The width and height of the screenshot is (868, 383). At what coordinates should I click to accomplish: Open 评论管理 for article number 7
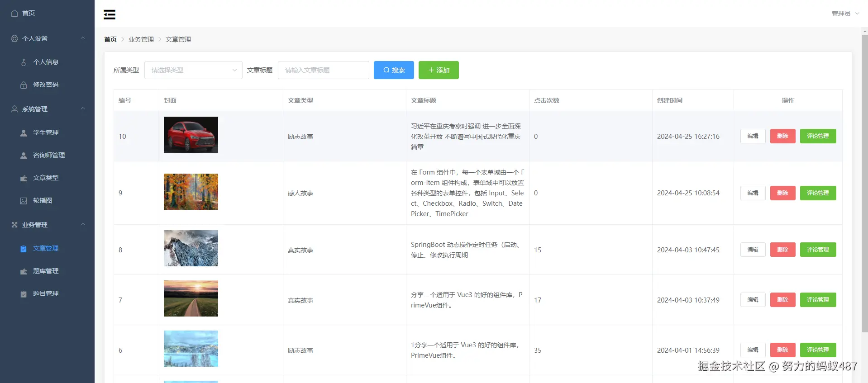818,300
